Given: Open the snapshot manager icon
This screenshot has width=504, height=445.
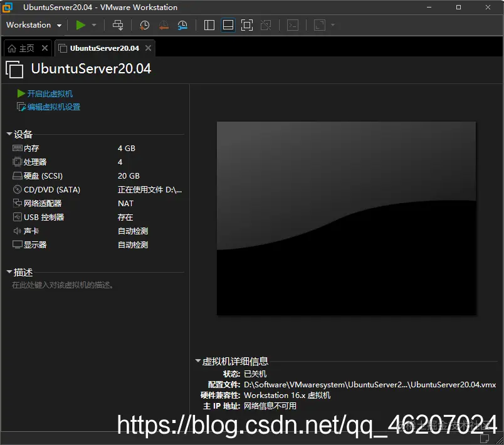Looking at the screenshot, I should [182, 25].
